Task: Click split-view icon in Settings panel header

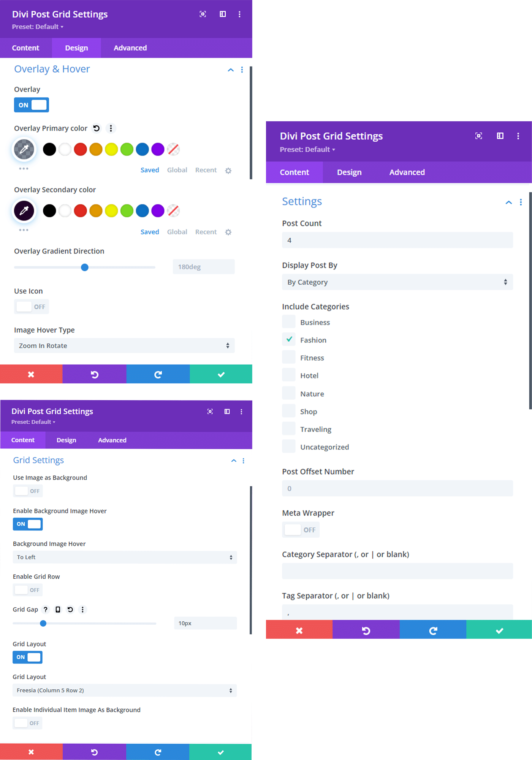Action: 500,136
